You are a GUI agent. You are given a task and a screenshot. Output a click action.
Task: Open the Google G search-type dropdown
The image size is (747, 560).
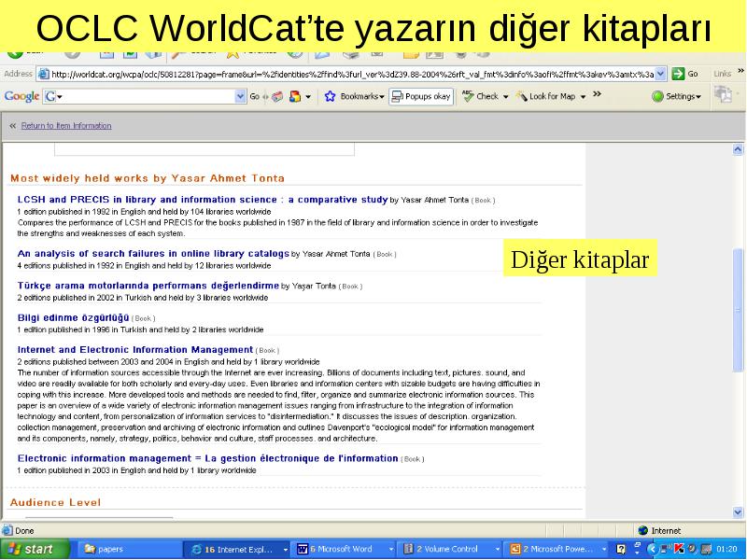click(x=53, y=97)
